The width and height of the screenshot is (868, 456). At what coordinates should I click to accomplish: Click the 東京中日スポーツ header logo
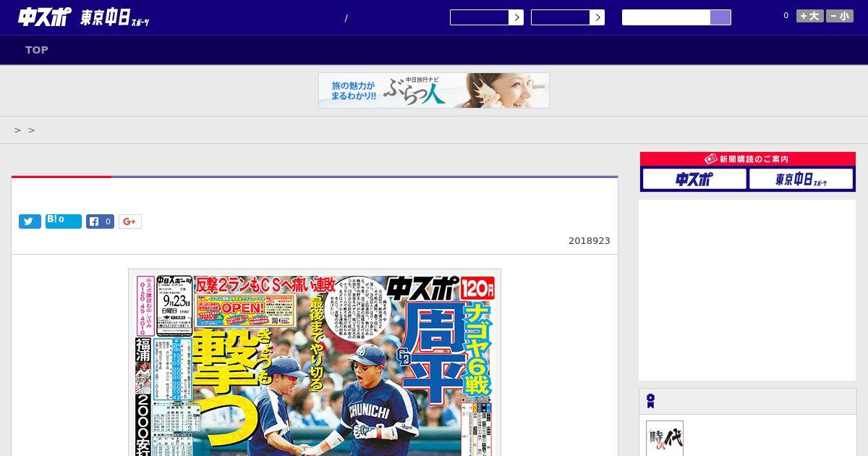pyautogui.click(x=115, y=18)
